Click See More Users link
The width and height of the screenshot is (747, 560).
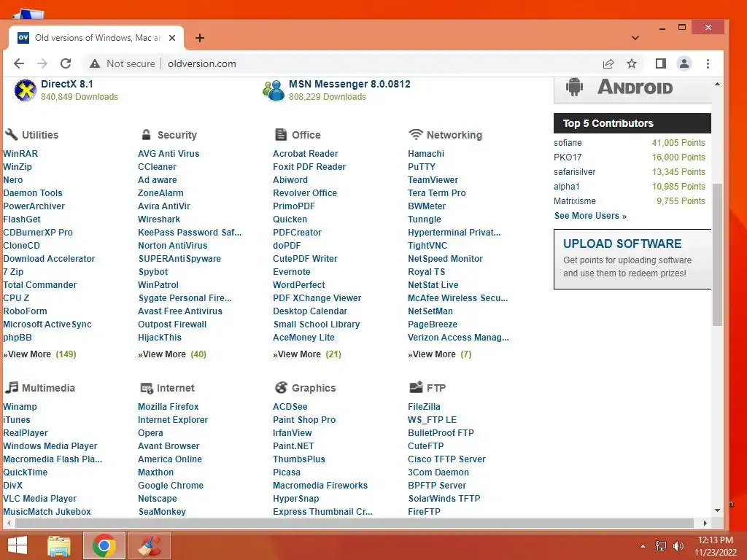(590, 216)
